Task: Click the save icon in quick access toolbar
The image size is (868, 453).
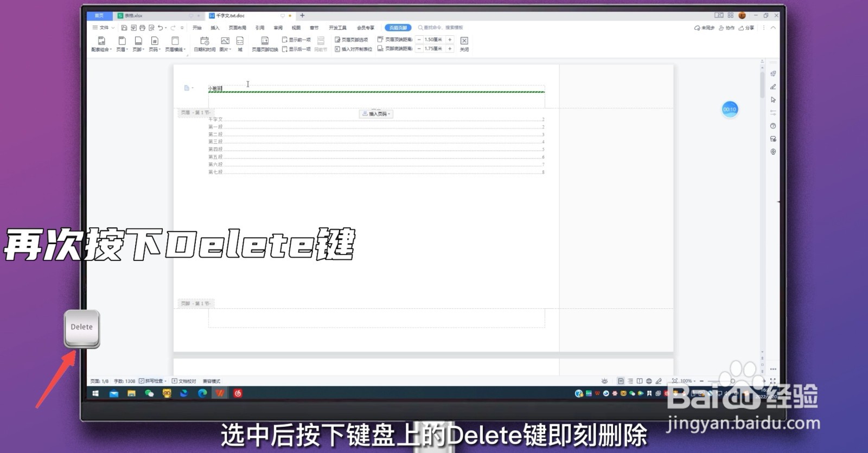Action: point(124,28)
